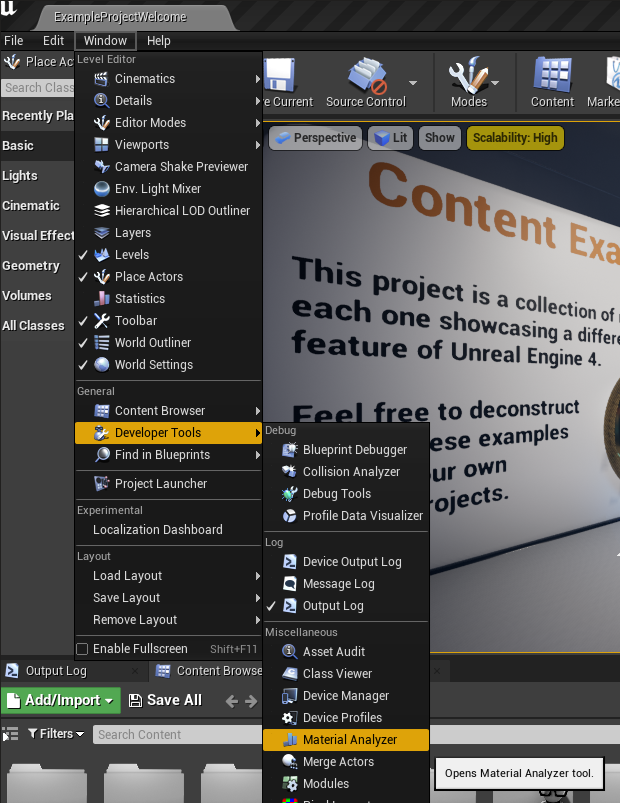Click the Debug Tools bug icon
Screen dimensions: 620x803
290,494
